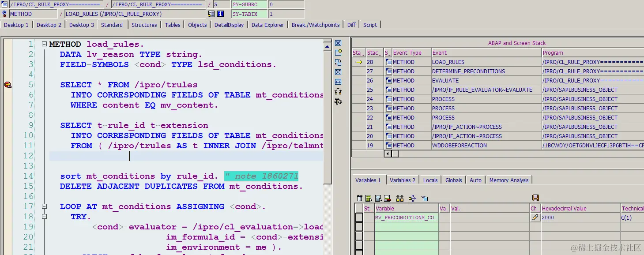Click the new tool icon with star

338,53
